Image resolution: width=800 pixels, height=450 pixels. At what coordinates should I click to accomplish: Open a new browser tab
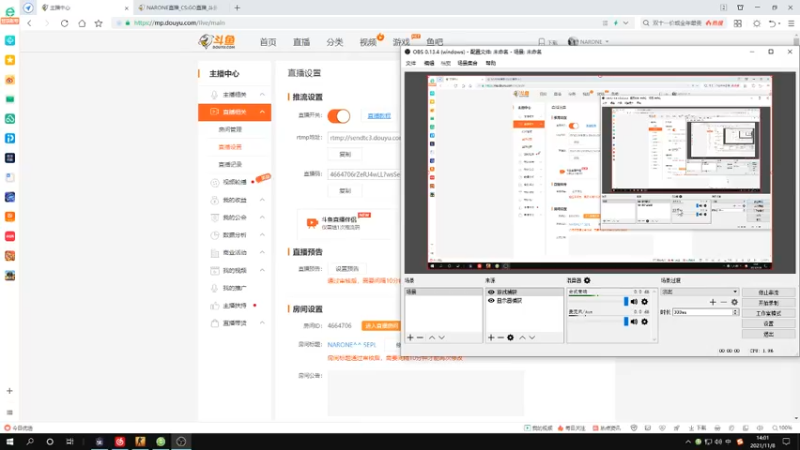[x=237, y=8]
